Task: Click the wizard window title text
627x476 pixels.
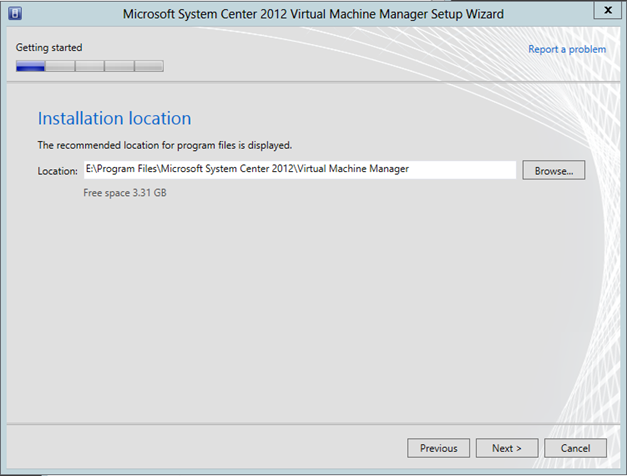Action: [x=313, y=14]
